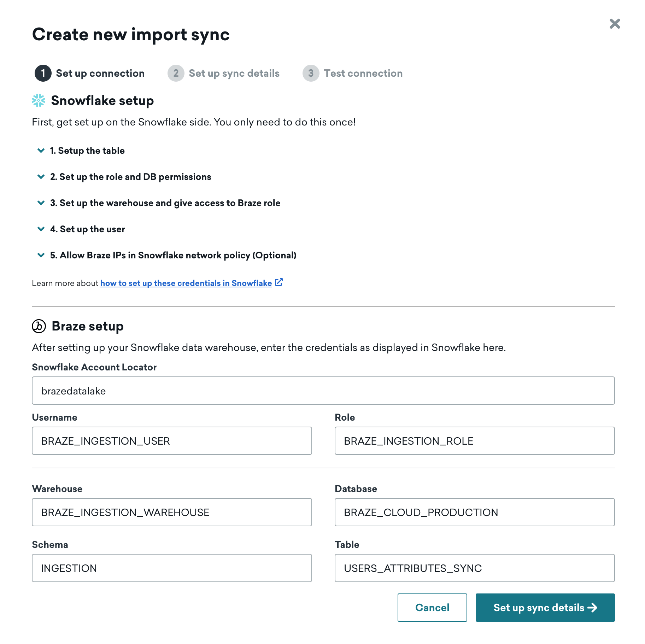Expand the Setup the table section

(x=41, y=151)
